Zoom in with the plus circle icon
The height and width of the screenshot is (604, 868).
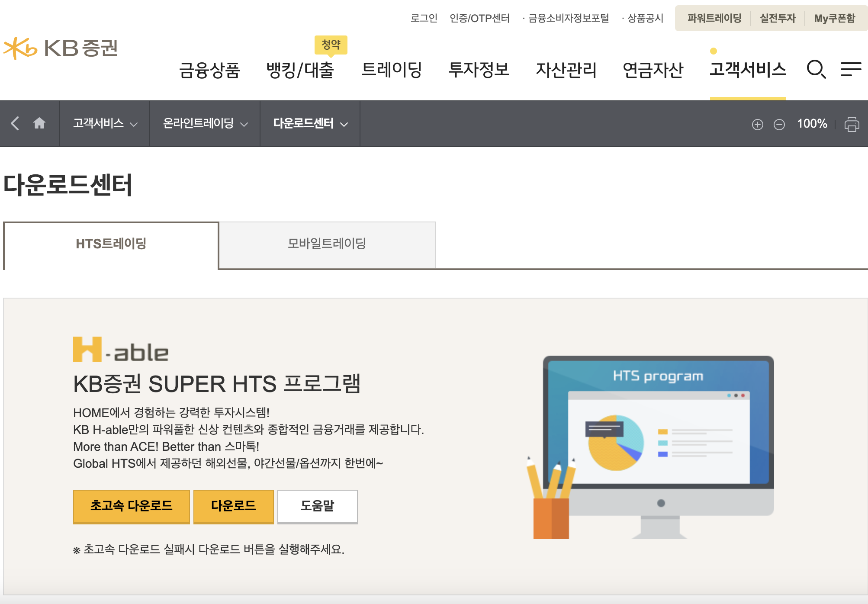tap(757, 125)
